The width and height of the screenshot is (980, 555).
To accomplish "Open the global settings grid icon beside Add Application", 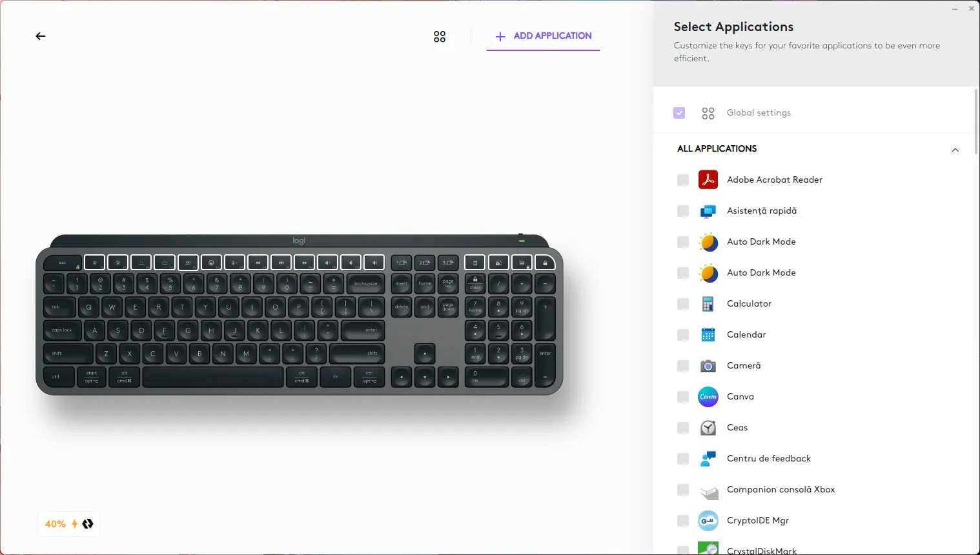I will (440, 37).
